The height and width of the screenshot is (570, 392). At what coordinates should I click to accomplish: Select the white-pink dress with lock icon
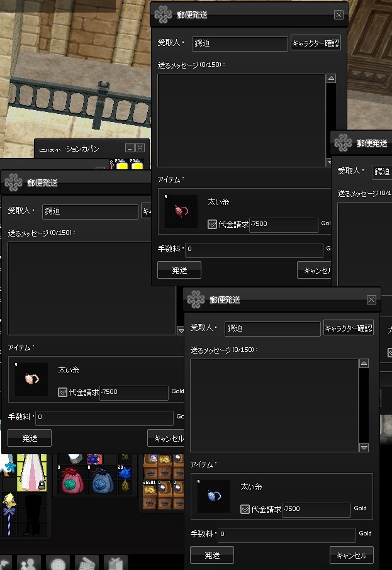click(x=32, y=472)
